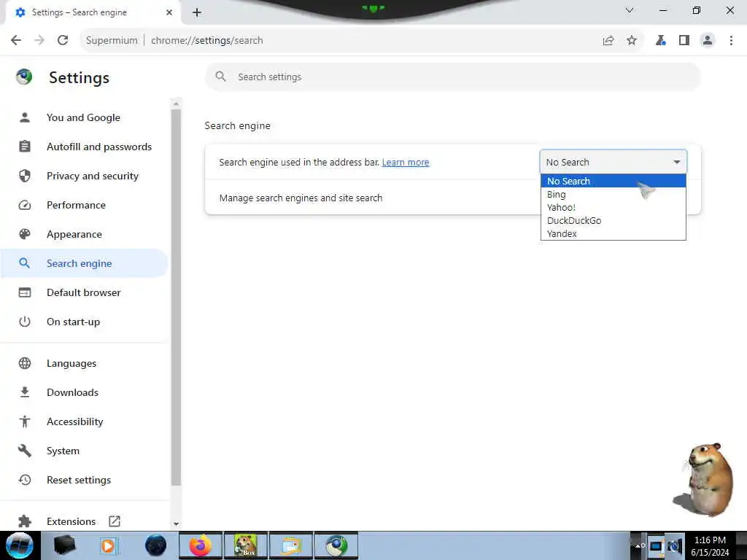Open the black box taskbar icon
The width and height of the screenshot is (747, 560).
tap(64, 545)
